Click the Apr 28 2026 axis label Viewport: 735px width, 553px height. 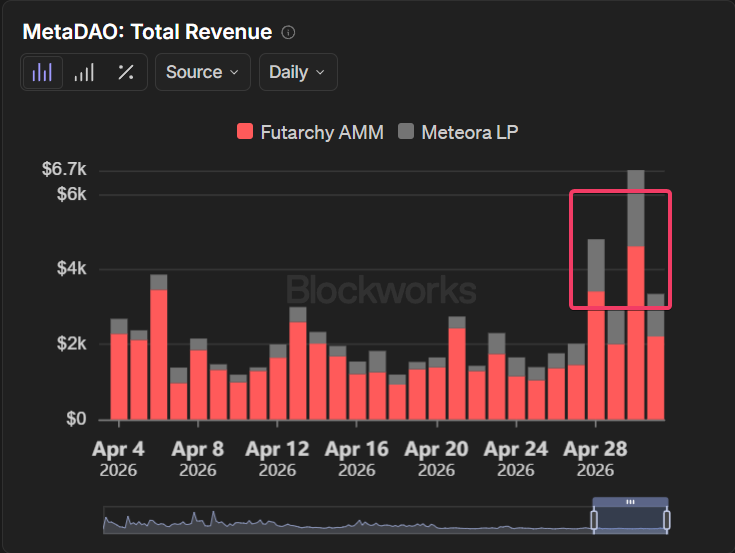click(595, 459)
